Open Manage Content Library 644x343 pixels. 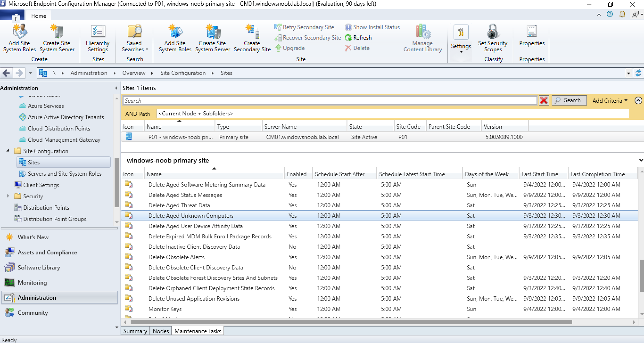click(x=422, y=38)
